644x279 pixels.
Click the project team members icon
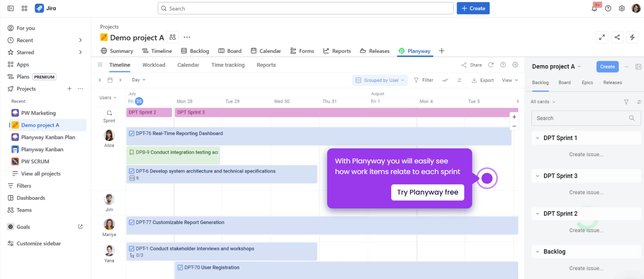[x=173, y=37]
